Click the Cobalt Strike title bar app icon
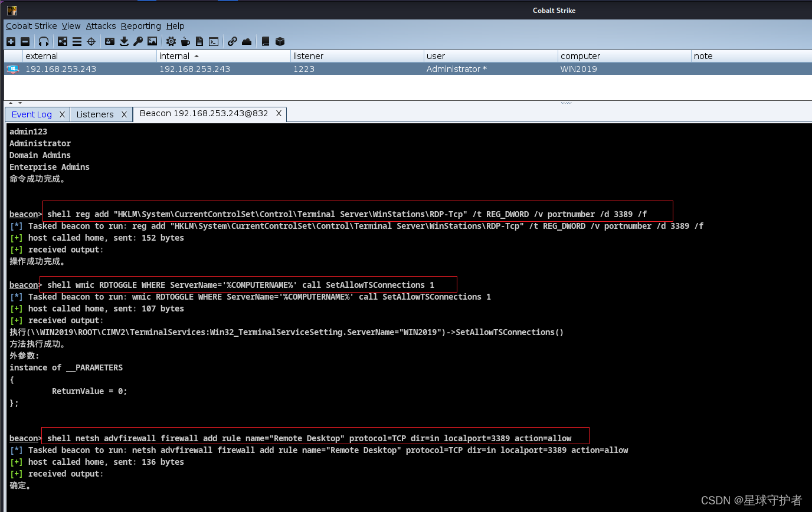Viewport: 812px width, 512px height. [x=11, y=10]
